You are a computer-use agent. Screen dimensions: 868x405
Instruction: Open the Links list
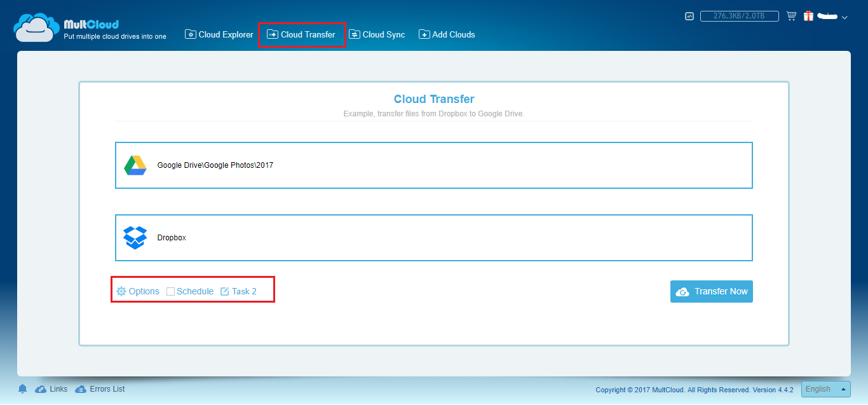click(x=58, y=389)
